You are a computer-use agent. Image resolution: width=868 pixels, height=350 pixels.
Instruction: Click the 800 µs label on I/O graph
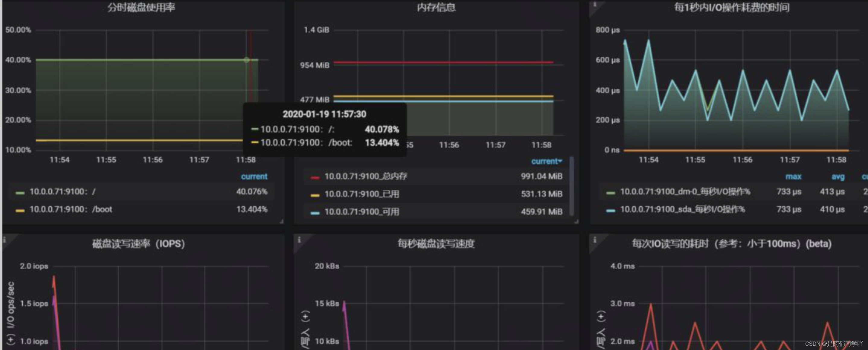point(607,30)
